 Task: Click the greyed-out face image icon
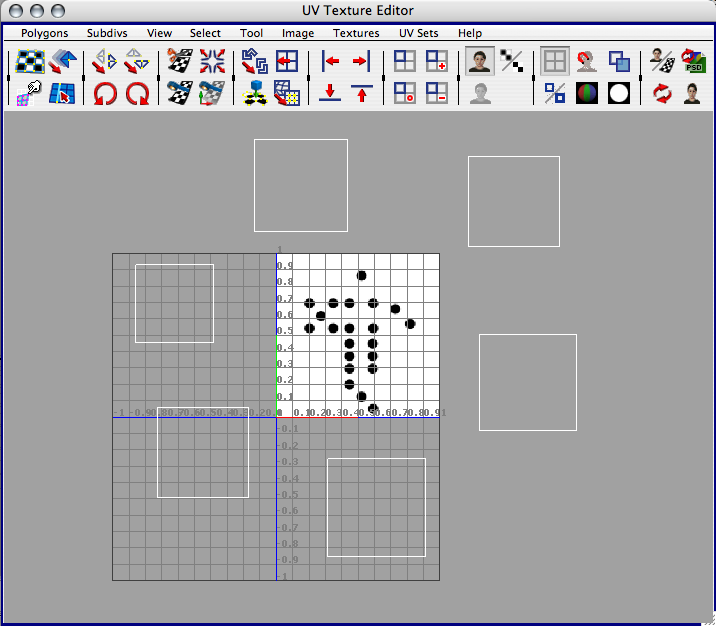pyautogui.click(x=480, y=94)
